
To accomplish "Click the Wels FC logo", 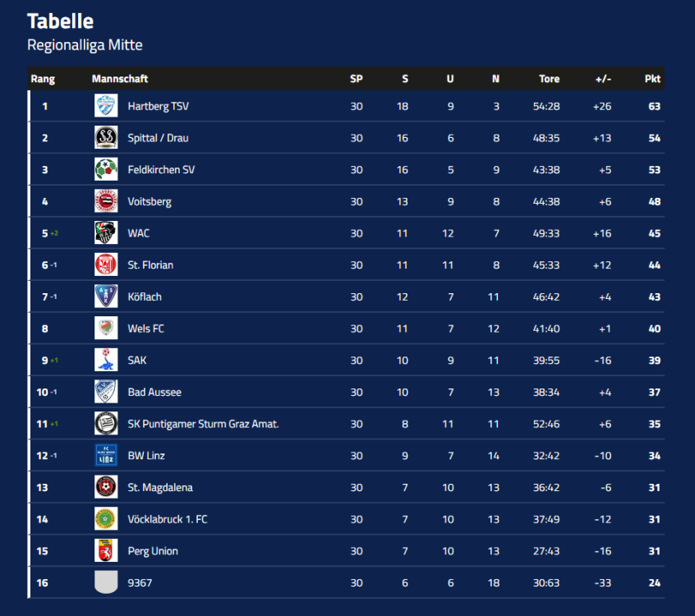I will 106,329.
